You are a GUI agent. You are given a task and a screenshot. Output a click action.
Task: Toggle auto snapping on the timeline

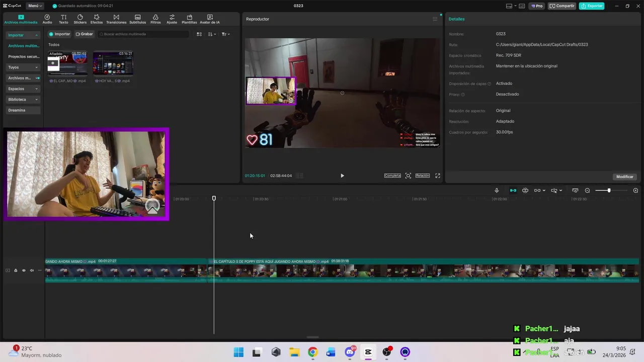[x=525, y=191]
